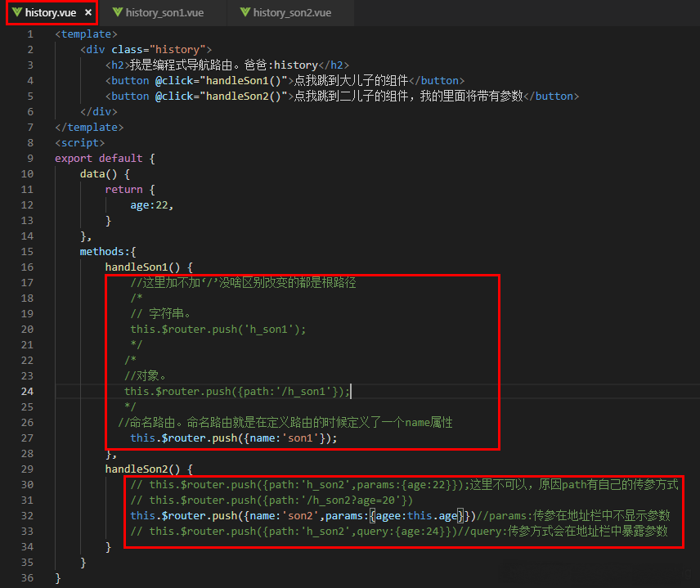Screen dimensions: 700x588
Task: Click the push({name:'son1'}) statement
Action: pos(234,438)
